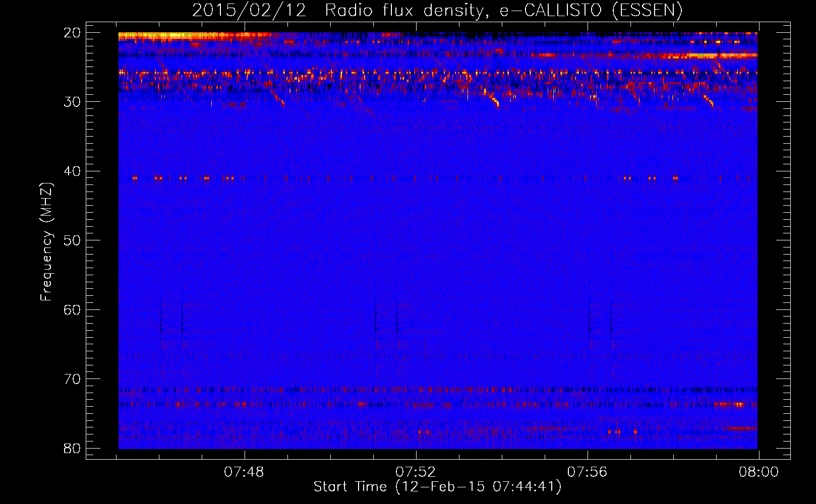Click the 20 frequency tick label
Image resolution: width=816 pixels, height=504 pixels.
pyautogui.click(x=72, y=33)
